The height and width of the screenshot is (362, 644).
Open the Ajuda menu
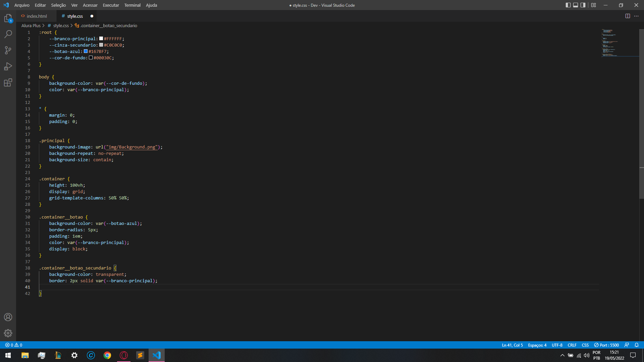[x=152, y=5]
